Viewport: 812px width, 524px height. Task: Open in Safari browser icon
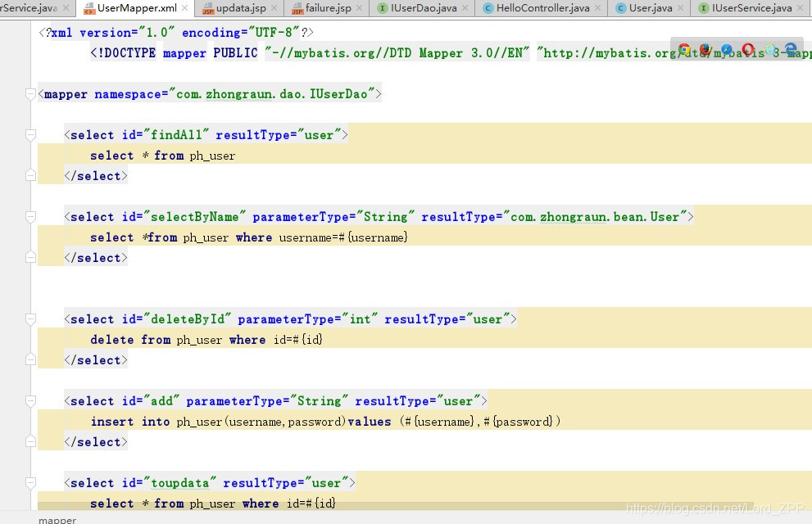[727, 50]
